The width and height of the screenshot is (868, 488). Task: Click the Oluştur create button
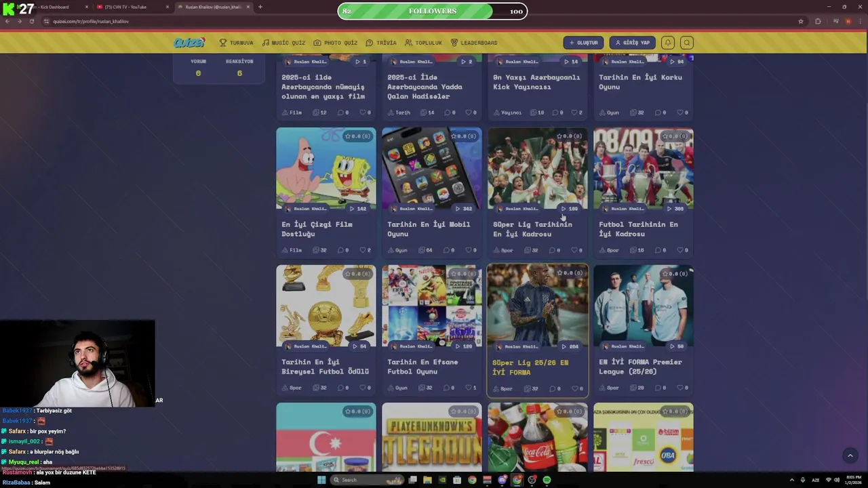coord(583,43)
